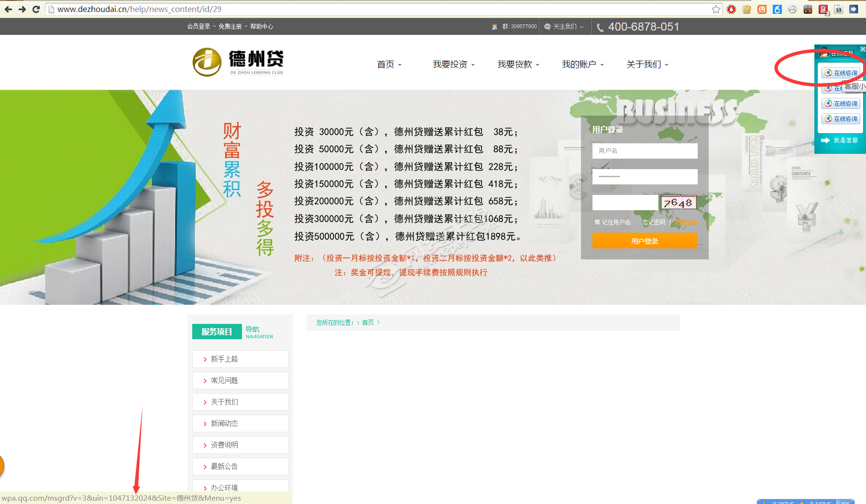
Task: Click the browser forward arrow
Action: (22, 9)
